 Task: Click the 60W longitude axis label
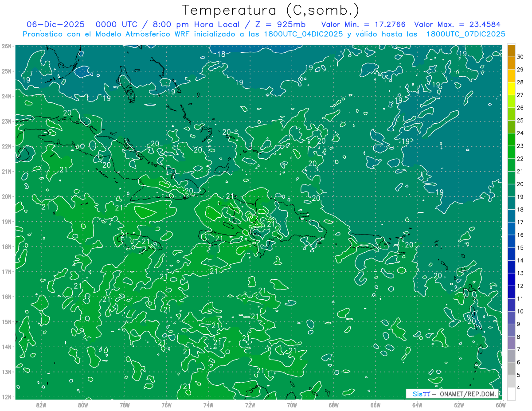coord(501,404)
